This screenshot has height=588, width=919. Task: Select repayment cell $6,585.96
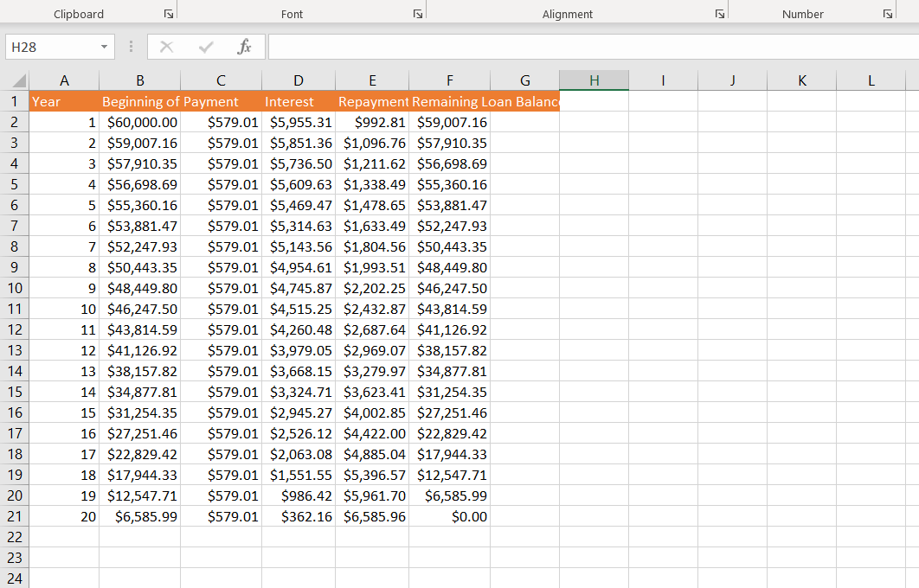[x=372, y=516]
